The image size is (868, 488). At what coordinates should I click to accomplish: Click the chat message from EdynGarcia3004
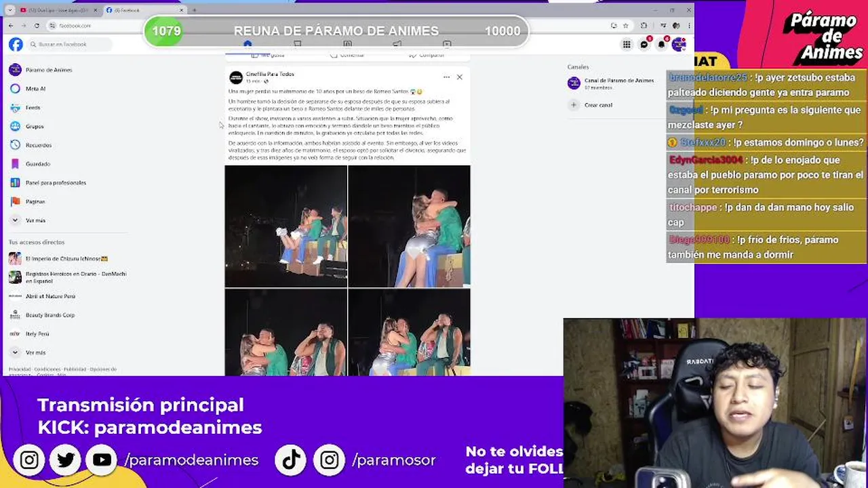tap(766, 175)
